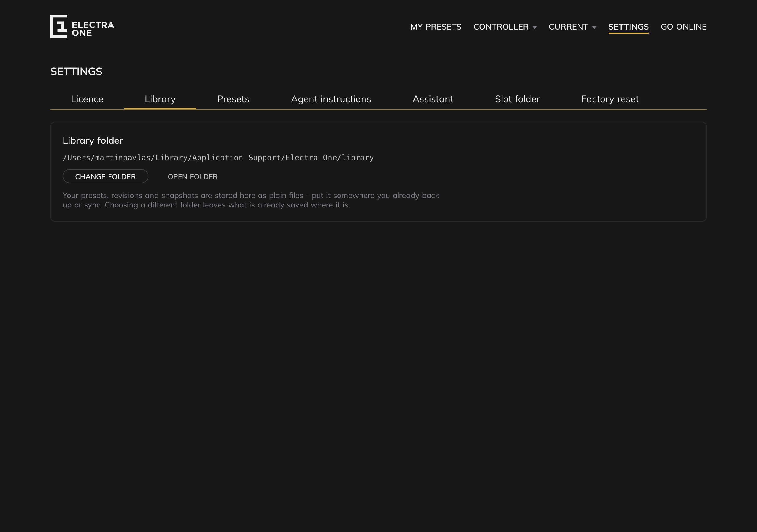Switch to the Licence tab
This screenshot has width=757, height=532.
click(x=87, y=99)
